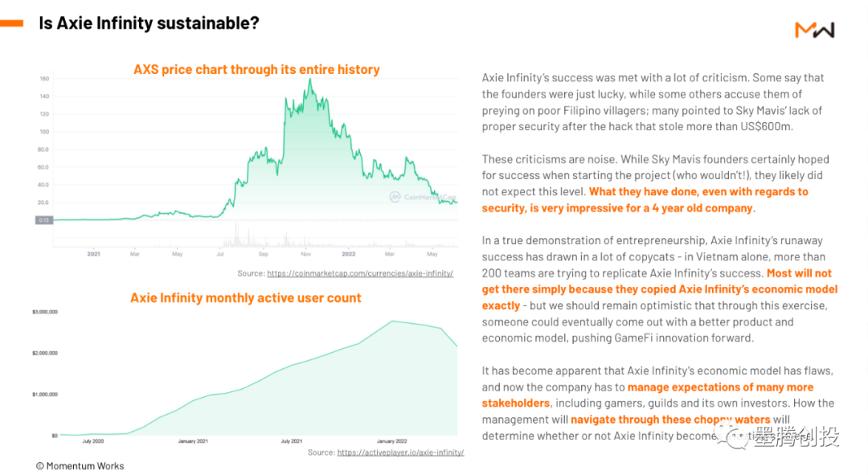Click the highlighted "Most will not" phrase
This screenshot has width=868, height=475.
tap(800, 272)
